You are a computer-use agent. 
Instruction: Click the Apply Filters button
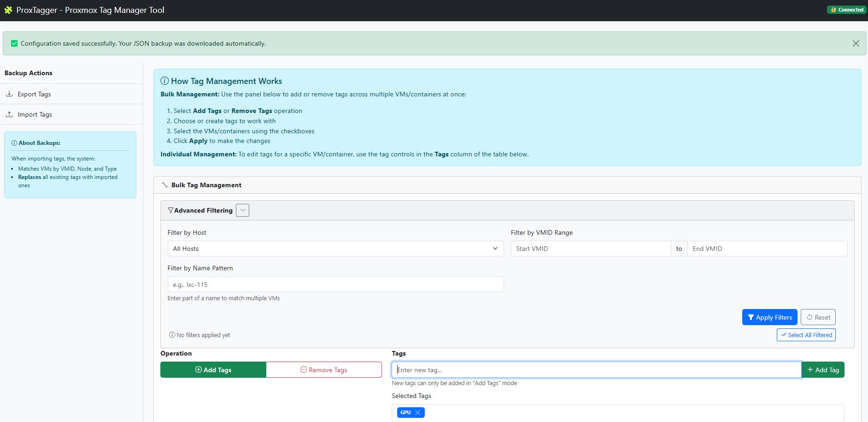point(769,317)
